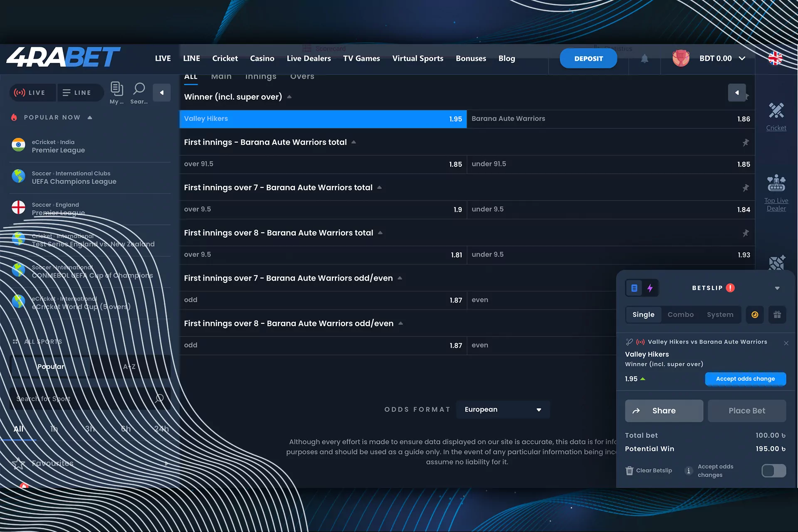Open UEFA Champions League from popular list
798x532 pixels.
click(x=90, y=177)
